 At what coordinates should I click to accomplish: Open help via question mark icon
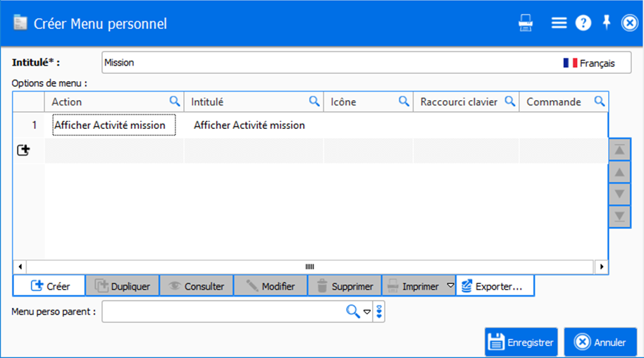click(x=583, y=23)
